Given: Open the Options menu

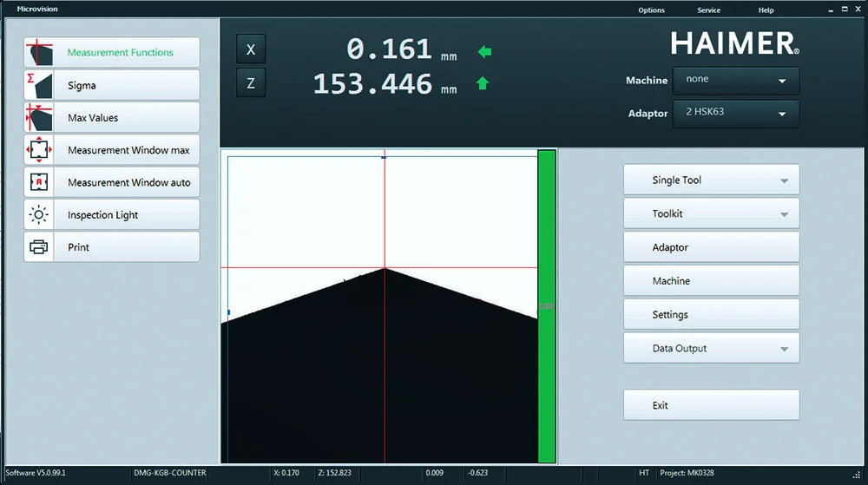Looking at the screenshot, I should (651, 10).
